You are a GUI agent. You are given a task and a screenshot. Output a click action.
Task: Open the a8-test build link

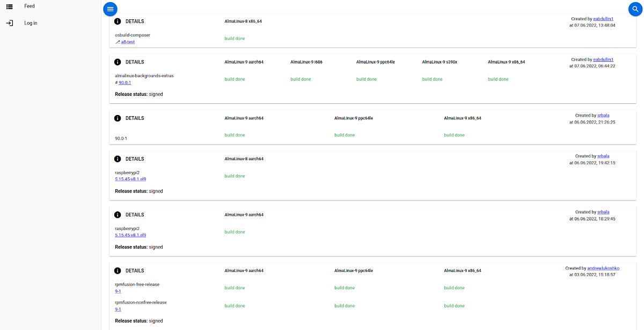pyautogui.click(x=127, y=41)
